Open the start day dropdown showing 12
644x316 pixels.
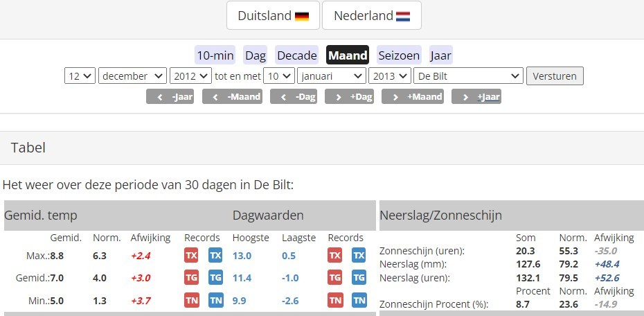80,76
